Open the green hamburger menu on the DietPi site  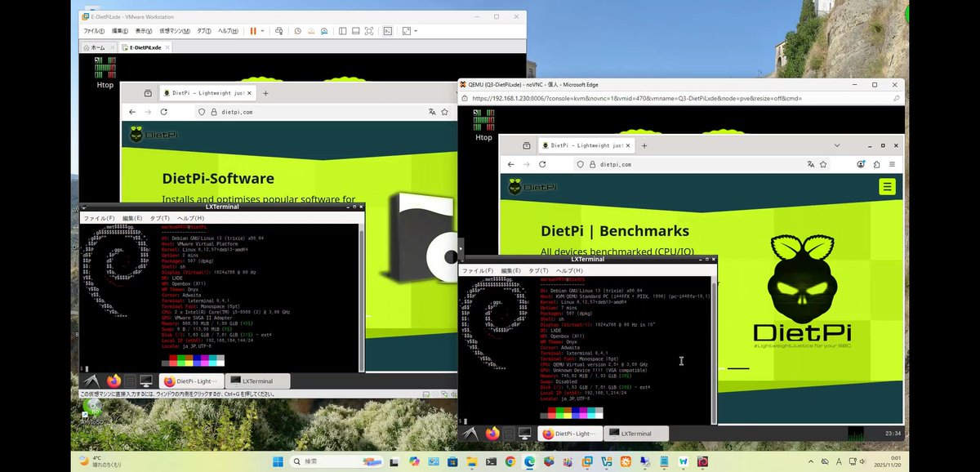(887, 187)
